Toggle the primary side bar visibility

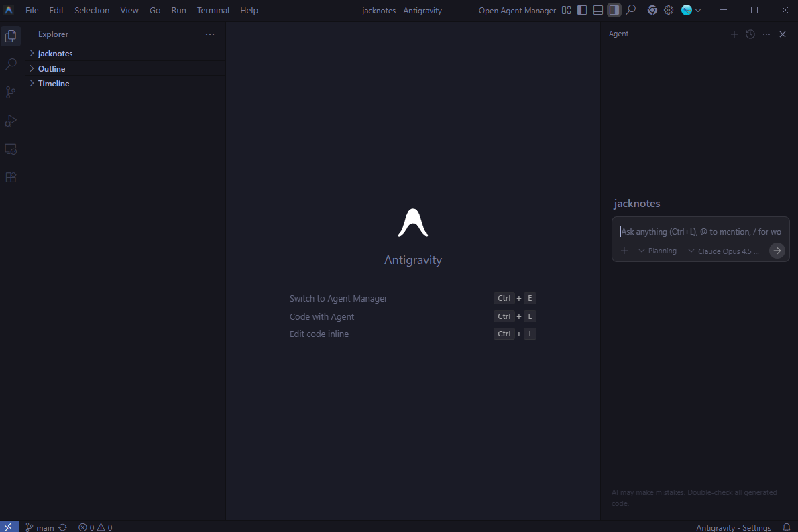tap(582, 10)
